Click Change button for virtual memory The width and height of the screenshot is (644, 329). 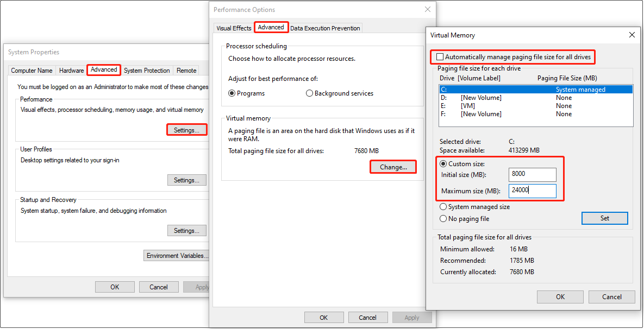(x=393, y=167)
